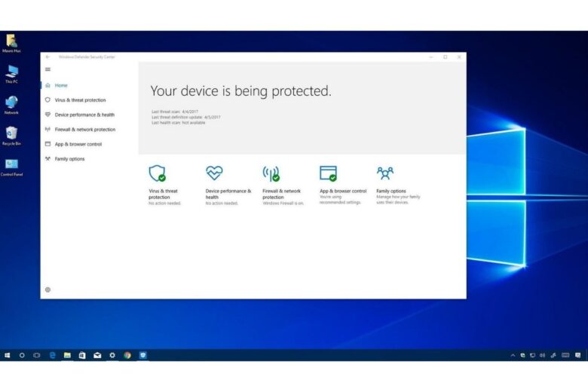
Task: Click the antenna icon beside Firewall sidebar item
Action: (47, 129)
